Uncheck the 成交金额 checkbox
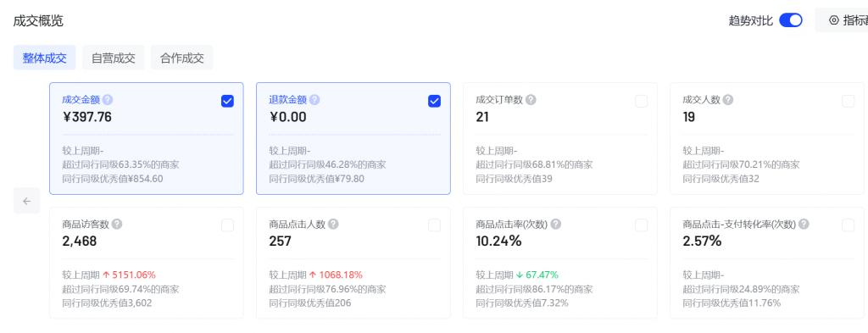868x333 pixels. click(x=227, y=101)
